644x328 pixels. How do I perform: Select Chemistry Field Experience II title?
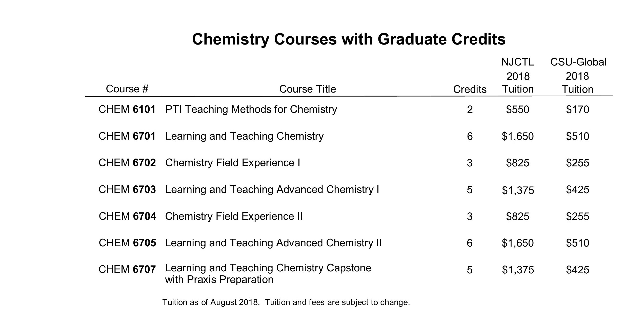pos(234,216)
